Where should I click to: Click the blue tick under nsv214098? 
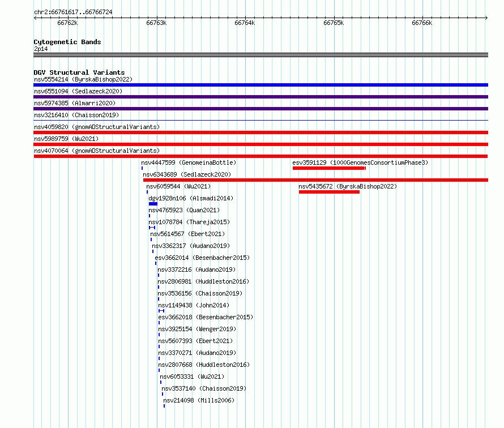coord(164,406)
